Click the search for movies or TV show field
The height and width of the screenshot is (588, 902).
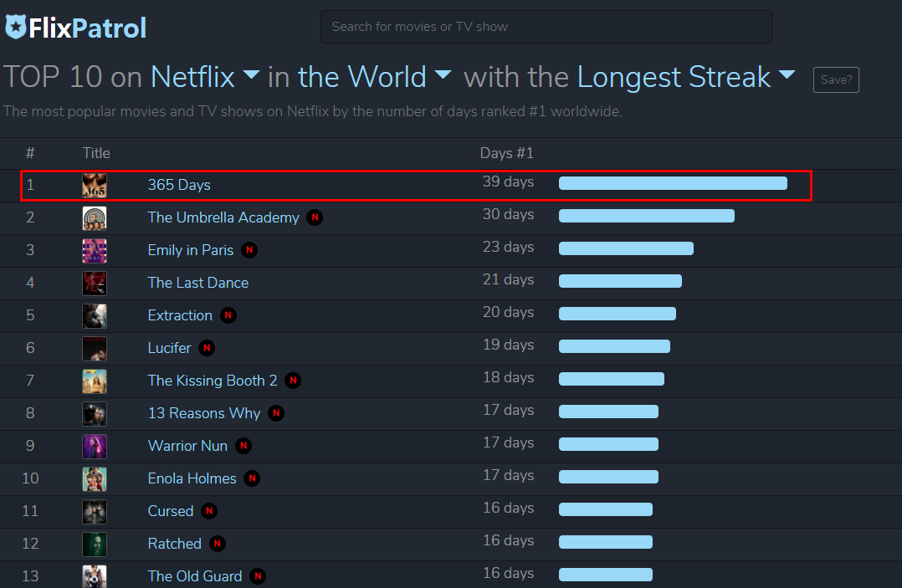[546, 27]
